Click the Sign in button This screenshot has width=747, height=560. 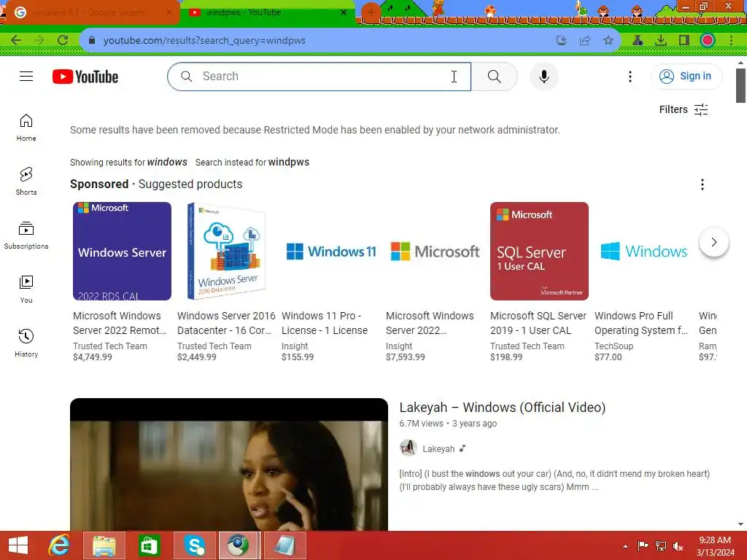tap(686, 76)
